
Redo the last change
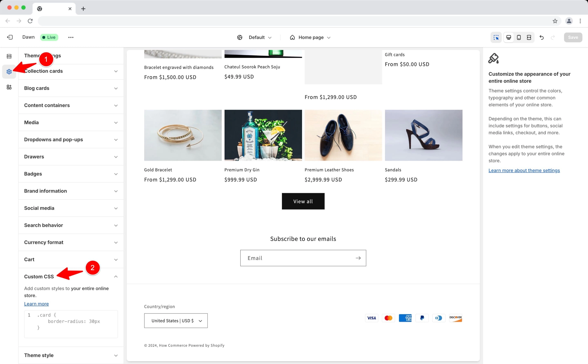(x=553, y=37)
